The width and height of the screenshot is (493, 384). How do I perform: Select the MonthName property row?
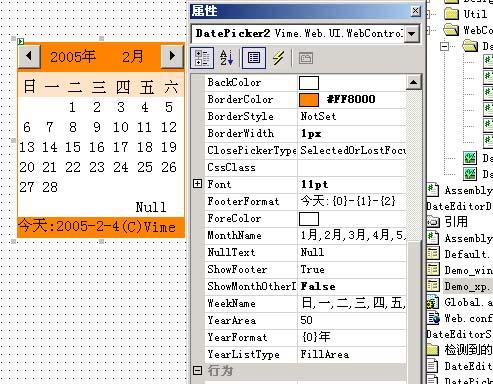[x=305, y=235]
